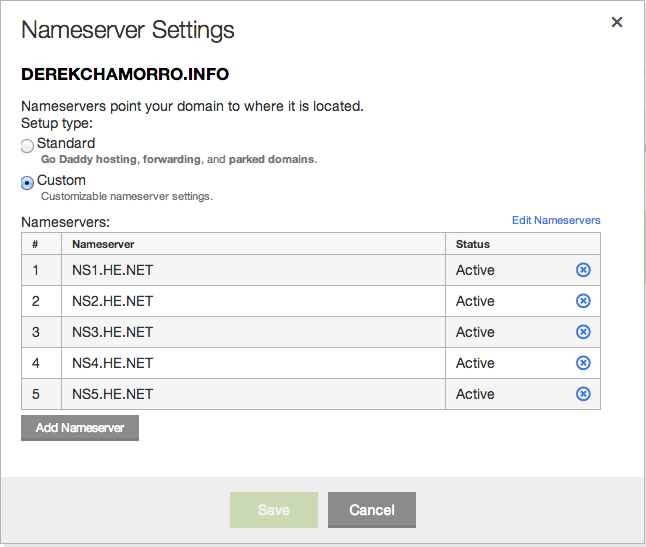Remove nameserver NS1.HE.NET with its X icon

pos(583,270)
